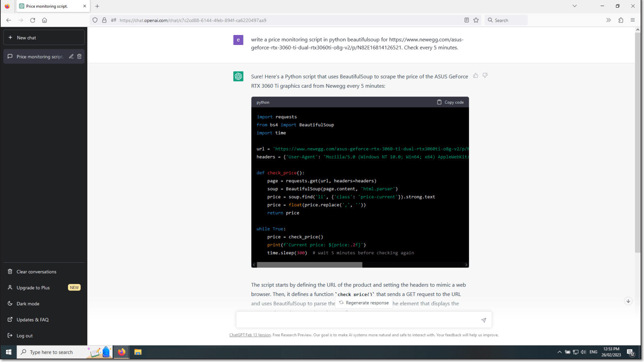
Task: Open File Explorer from taskbar
Action: tap(138, 352)
